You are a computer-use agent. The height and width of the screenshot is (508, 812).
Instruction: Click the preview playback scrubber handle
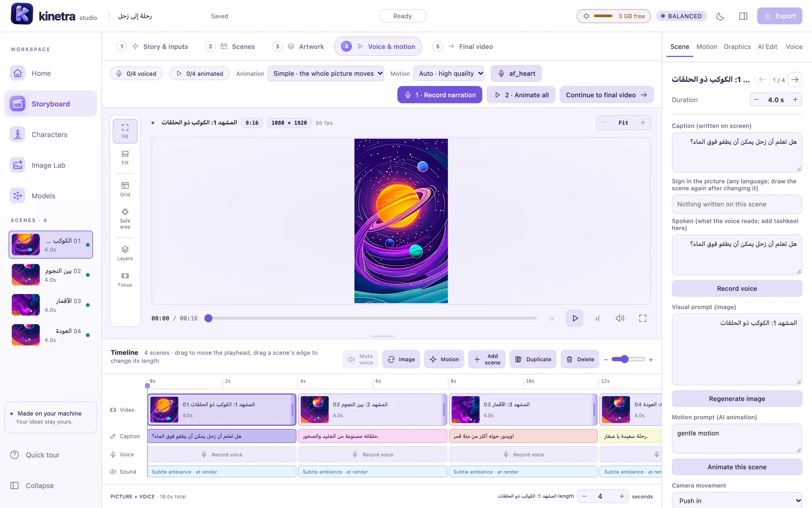pyautogui.click(x=208, y=319)
